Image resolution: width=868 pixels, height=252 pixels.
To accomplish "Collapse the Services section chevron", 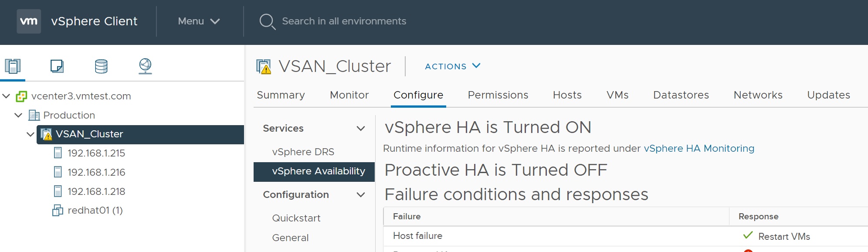I will (360, 129).
